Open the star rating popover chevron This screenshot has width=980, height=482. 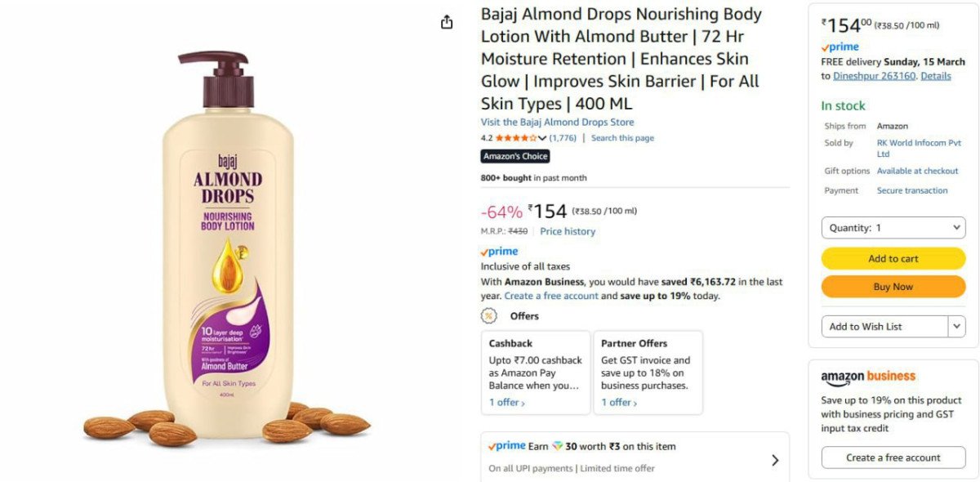click(x=542, y=138)
